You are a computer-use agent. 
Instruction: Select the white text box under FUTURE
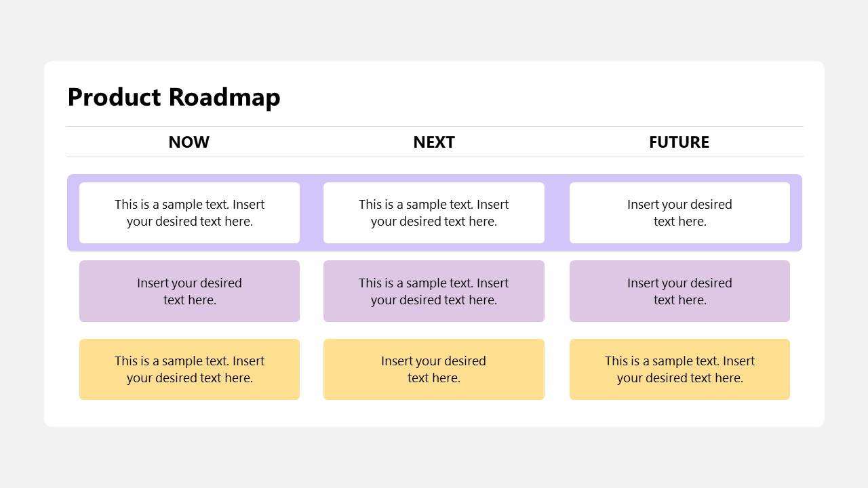679,213
